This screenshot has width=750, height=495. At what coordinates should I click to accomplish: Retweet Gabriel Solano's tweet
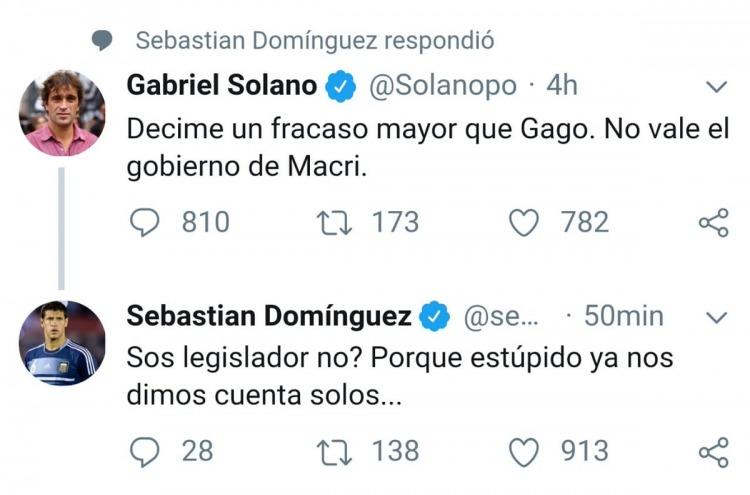pos(334,223)
